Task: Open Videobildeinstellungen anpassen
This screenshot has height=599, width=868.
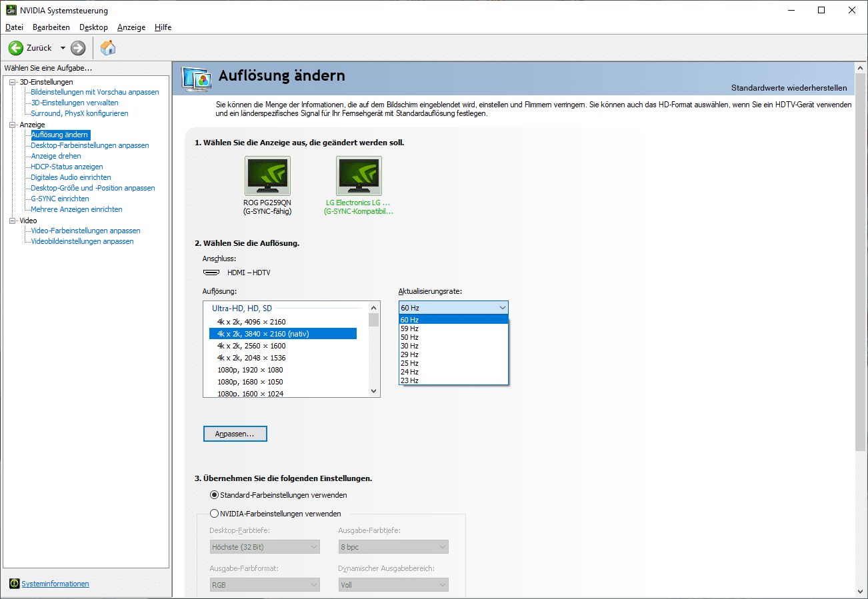Action: point(82,241)
